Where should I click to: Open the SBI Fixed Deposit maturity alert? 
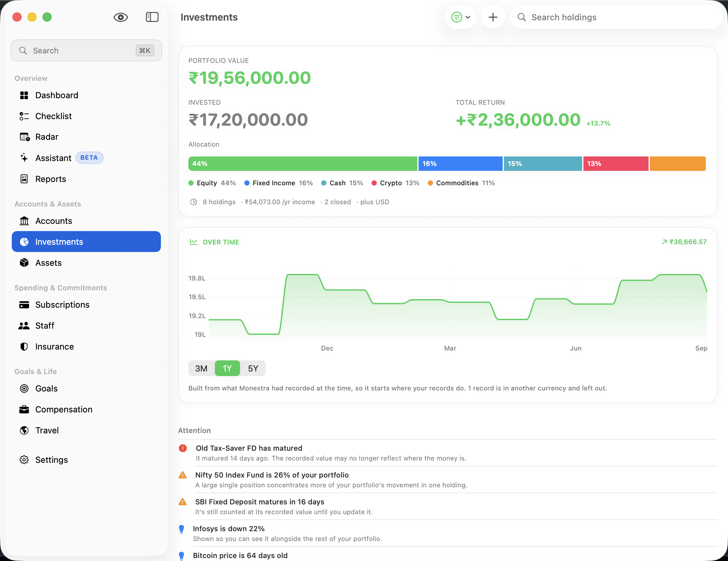448,507
